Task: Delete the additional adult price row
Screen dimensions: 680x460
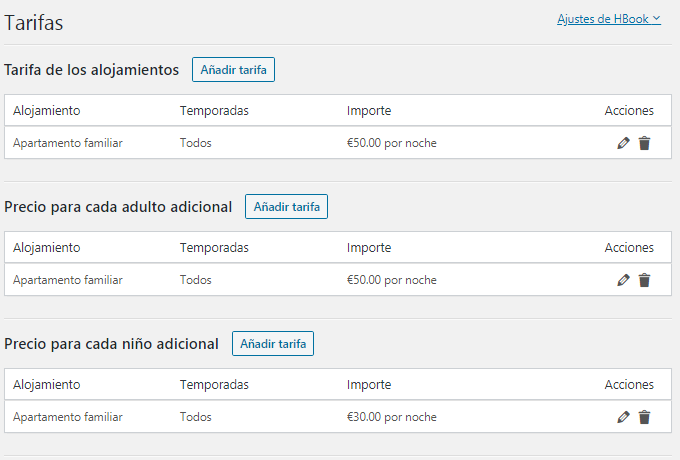Action: (x=644, y=280)
